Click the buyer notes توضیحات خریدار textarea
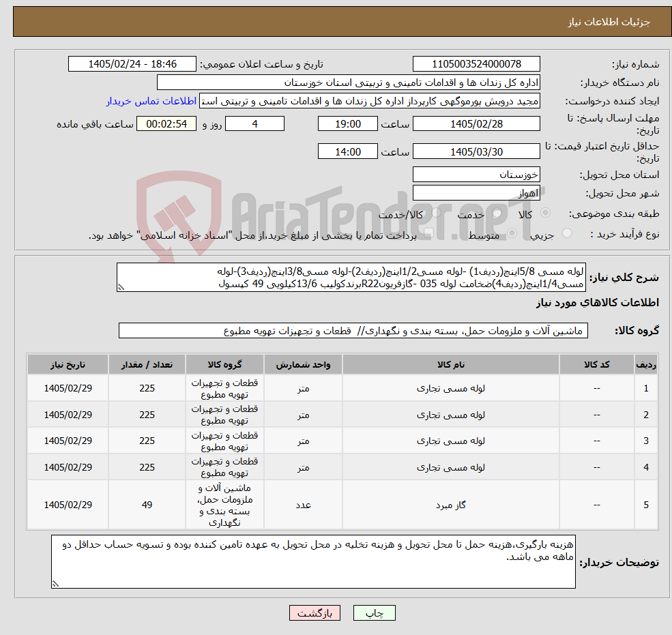Viewport: 672px width, 635px height. coord(313,561)
